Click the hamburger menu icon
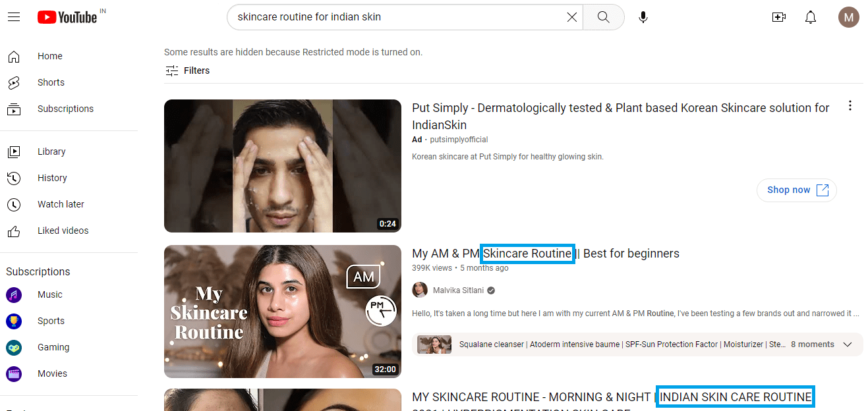 click(14, 16)
